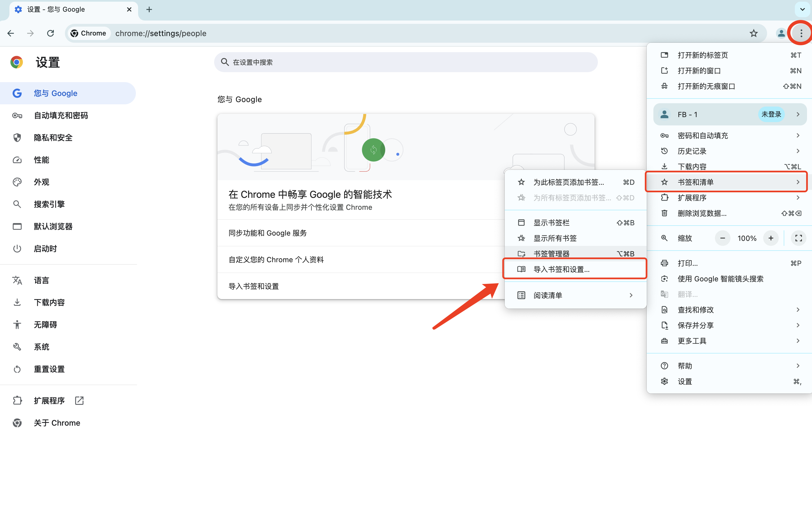Enter fullscreen with zoom fullscreen icon
This screenshot has height=505, width=812.
click(x=798, y=238)
